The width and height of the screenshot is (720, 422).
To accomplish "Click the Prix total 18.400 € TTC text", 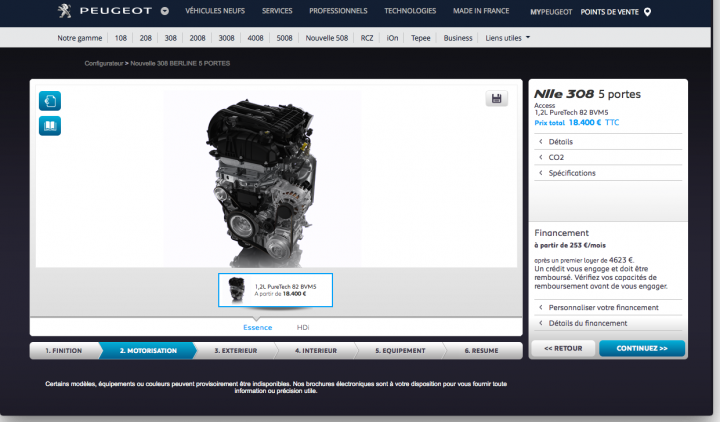I will 577,123.
